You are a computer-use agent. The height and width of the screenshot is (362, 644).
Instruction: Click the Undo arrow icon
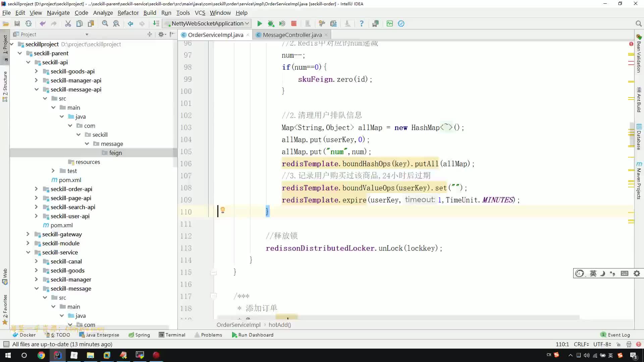point(43,23)
